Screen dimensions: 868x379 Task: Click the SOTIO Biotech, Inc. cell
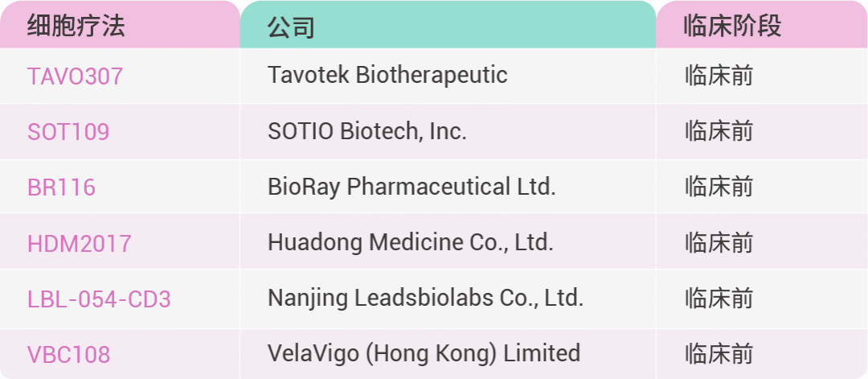366,131
